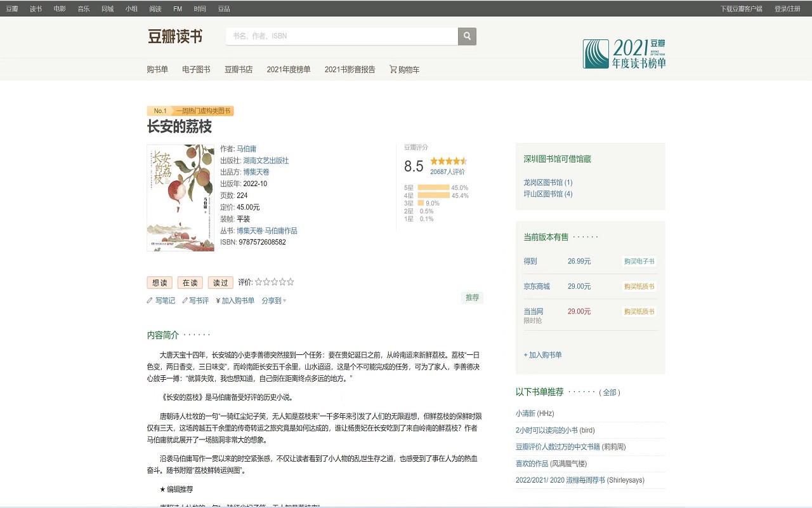
Task: Open the 得到 seller link
Action: (x=530, y=261)
